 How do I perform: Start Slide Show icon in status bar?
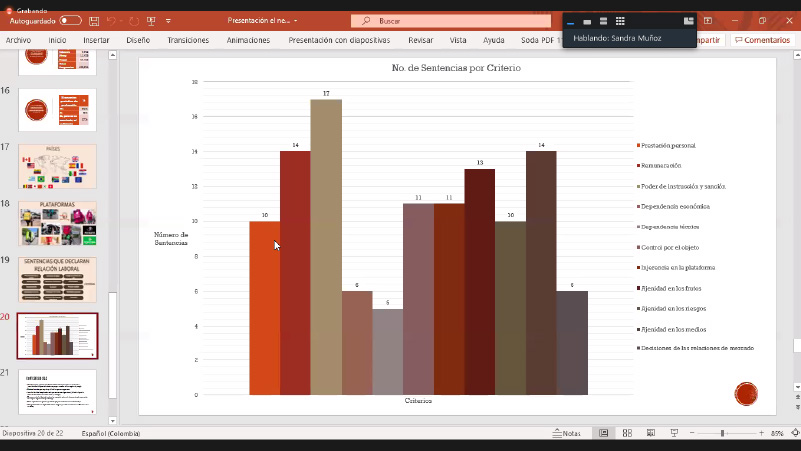(674, 433)
